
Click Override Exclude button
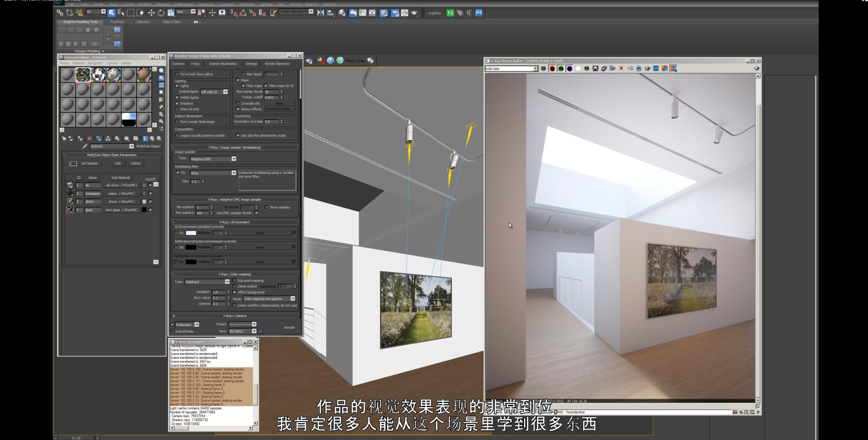[279, 109]
